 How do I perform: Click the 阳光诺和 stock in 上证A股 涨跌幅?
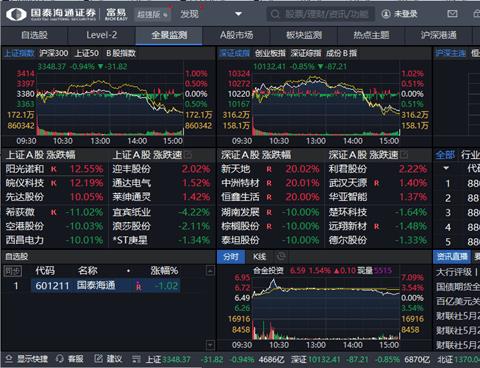pos(25,169)
